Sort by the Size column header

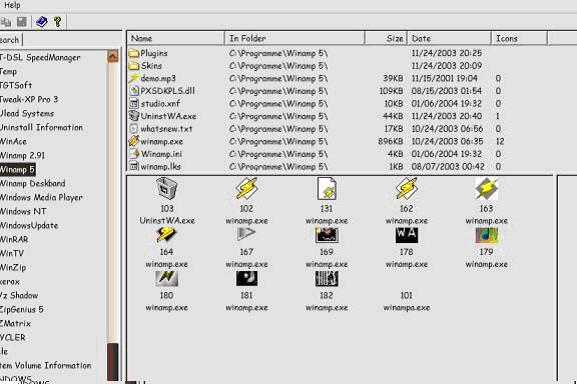[386, 38]
